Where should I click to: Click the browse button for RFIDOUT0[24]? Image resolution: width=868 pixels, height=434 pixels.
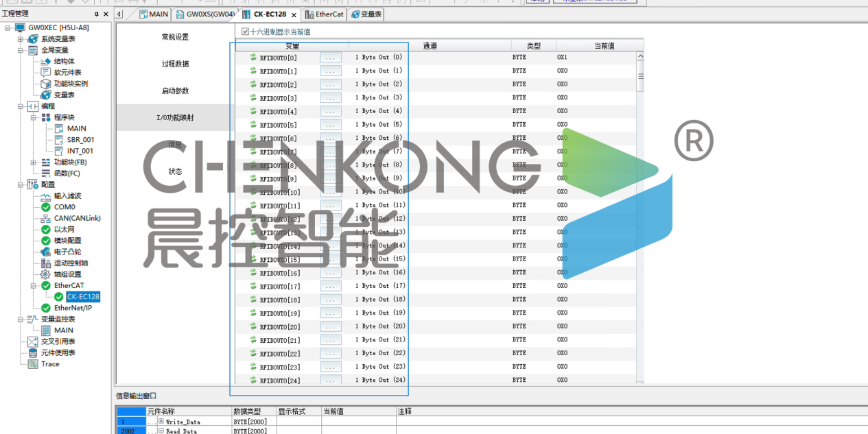click(x=331, y=381)
